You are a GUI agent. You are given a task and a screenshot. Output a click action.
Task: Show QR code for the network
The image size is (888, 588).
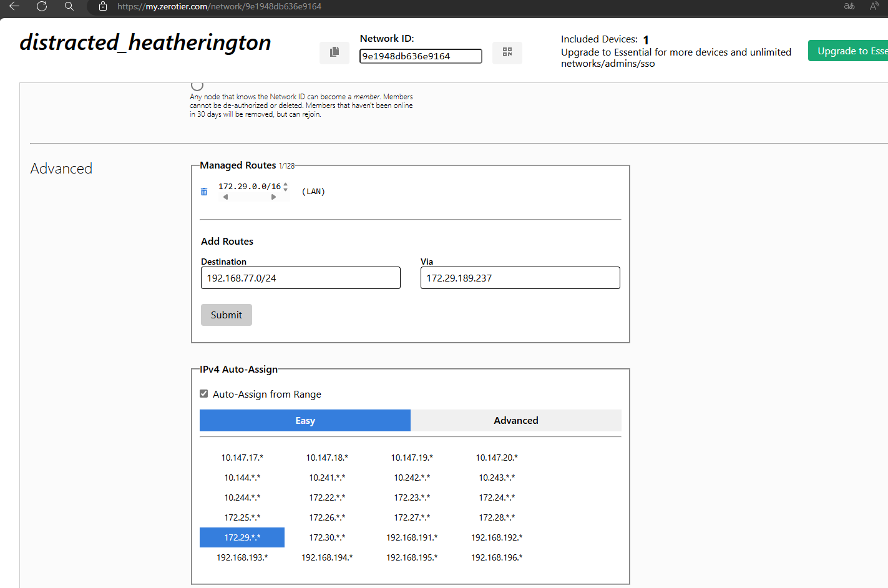click(507, 52)
